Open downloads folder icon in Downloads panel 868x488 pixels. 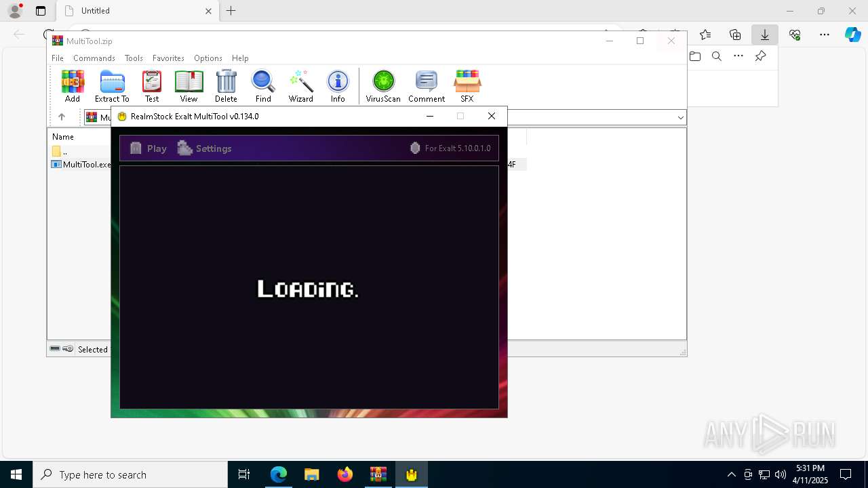pyautogui.click(x=695, y=56)
